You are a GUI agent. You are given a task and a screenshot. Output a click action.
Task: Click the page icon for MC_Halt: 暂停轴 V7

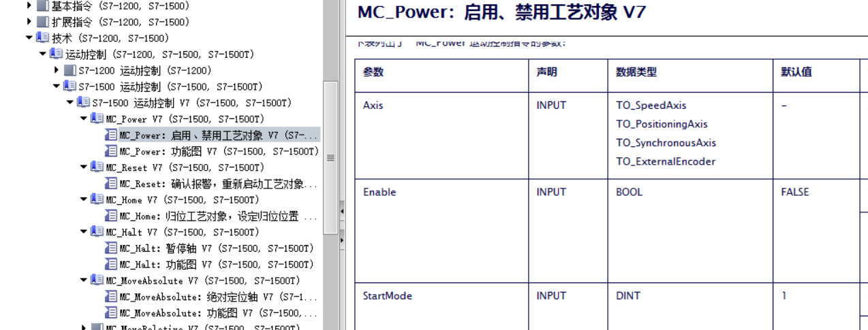point(112,248)
